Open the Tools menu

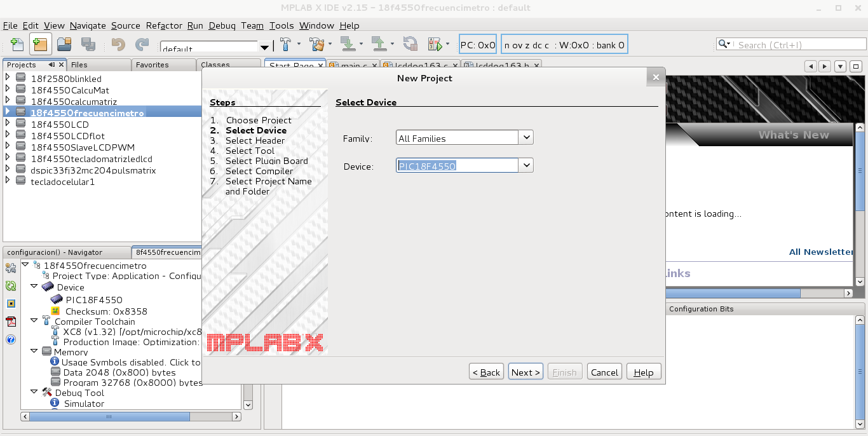click(x=281, y=25)
